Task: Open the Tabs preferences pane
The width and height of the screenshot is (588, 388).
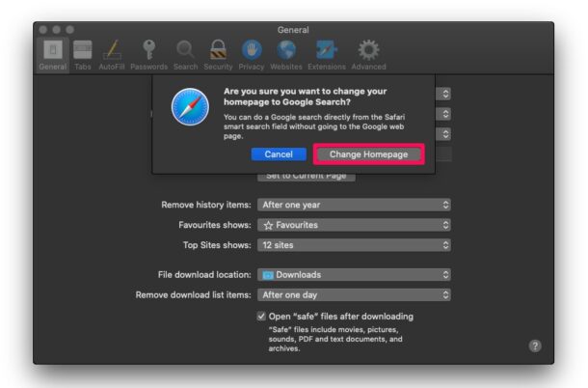Action: pos(83,55)
